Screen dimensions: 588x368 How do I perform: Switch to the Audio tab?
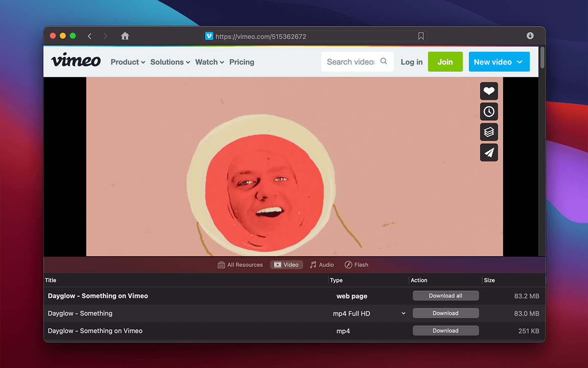pyautogui.click(x=321, y=265)
